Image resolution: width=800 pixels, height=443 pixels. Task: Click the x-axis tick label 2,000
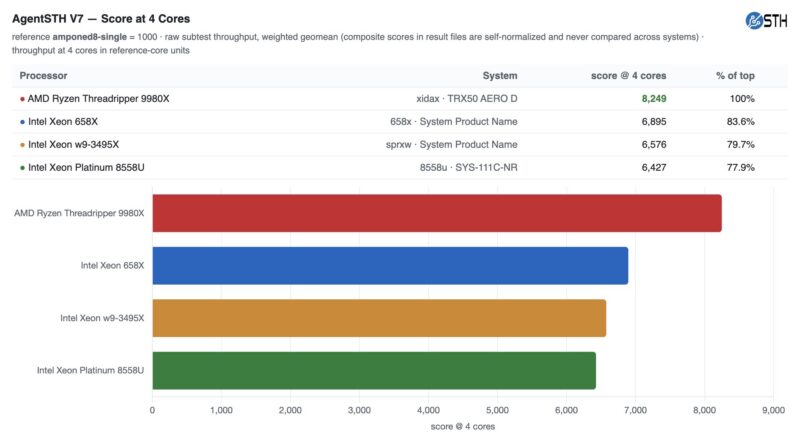(x=290, y=410)
